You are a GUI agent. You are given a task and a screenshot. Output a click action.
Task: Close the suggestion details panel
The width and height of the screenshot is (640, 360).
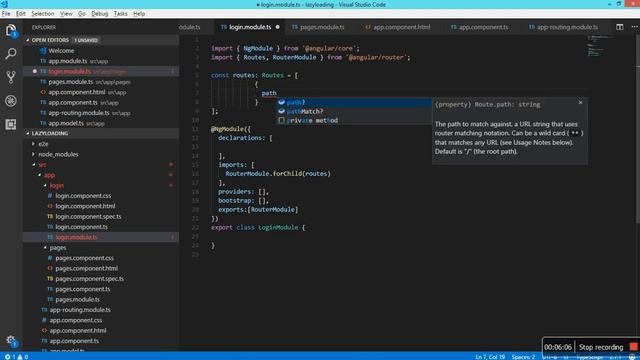coord(580,102)
